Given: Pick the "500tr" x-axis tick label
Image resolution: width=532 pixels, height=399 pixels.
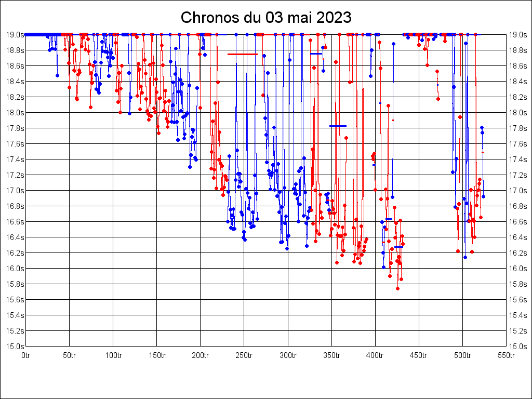Looking at the screenshot, I should pyautogui.click(x=462, y=355).
